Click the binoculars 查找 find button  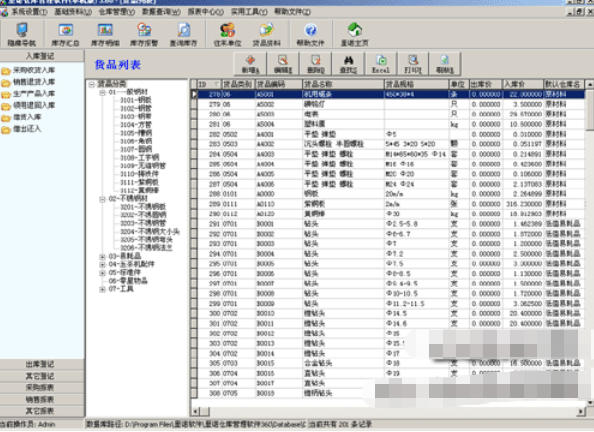[348, 64]
